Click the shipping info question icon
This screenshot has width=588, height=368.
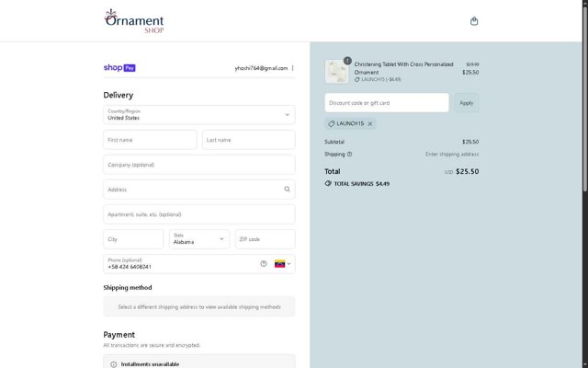point(349,154)
